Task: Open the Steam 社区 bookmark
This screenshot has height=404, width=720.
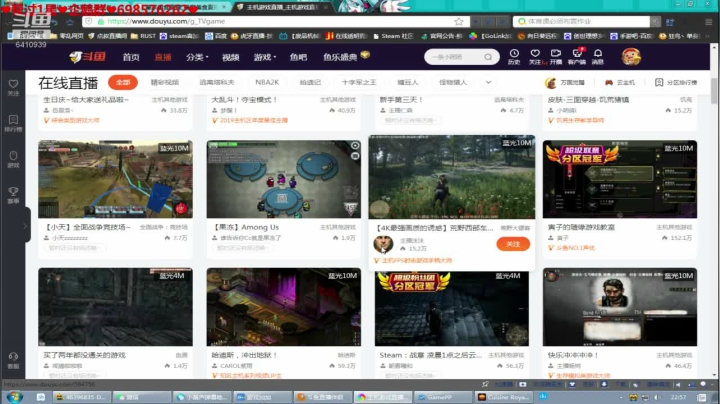Action: coord(394,36)
